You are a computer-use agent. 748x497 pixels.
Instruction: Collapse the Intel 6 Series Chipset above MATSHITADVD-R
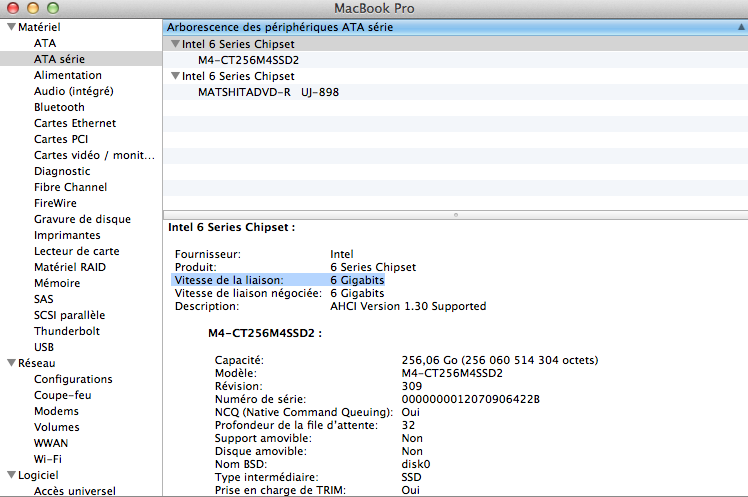tap(176, 76)
